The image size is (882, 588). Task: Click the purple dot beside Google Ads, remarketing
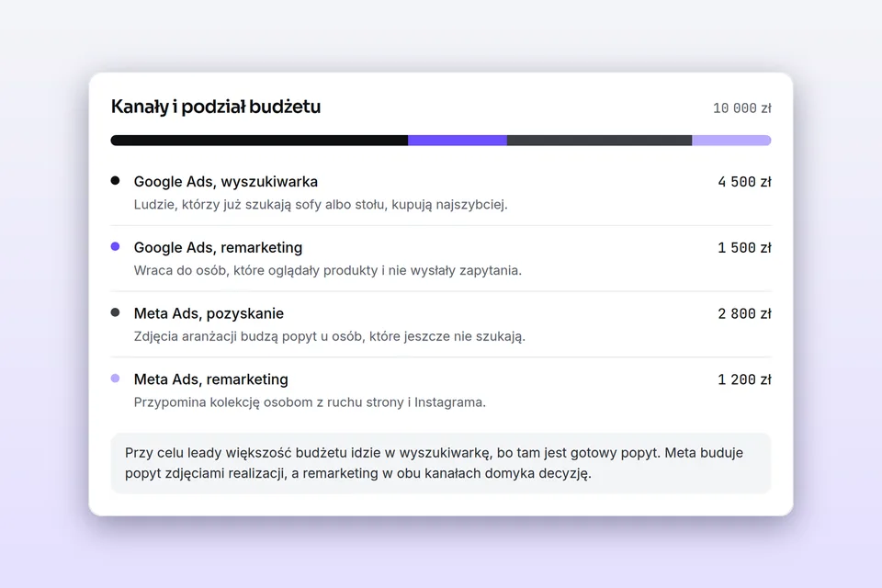tap(116, 246)
